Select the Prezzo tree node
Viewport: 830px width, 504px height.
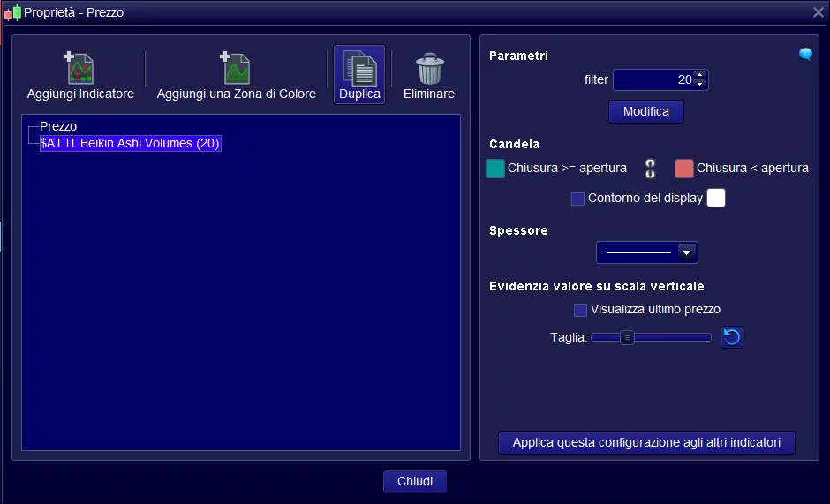coord(58,126)
